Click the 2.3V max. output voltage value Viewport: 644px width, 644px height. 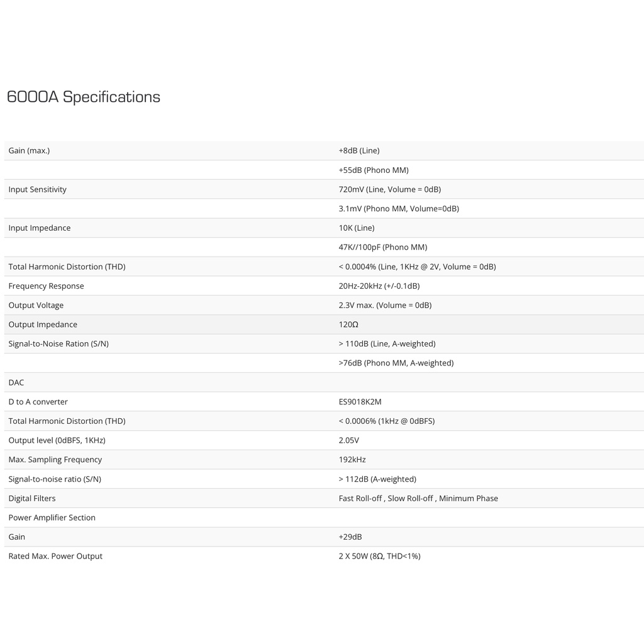click(385, 306)
